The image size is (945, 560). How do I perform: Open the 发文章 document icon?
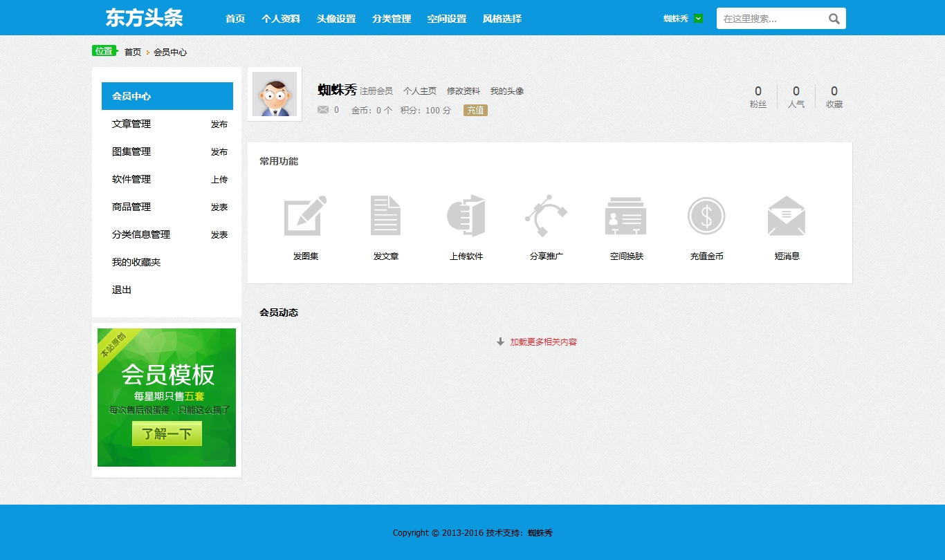pos(385,216)
